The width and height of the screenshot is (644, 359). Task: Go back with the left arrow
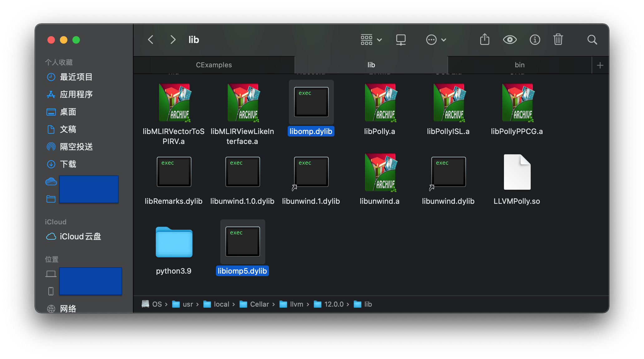pyautogui.click(x=151, y=40)
